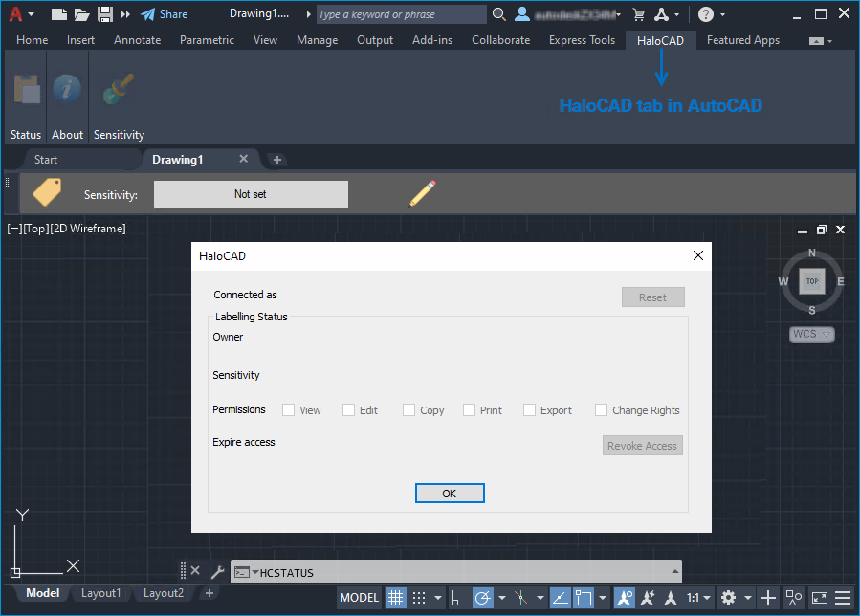Tick the Change Rights checkbox
This screenshot has height=616, width=860.
(x=602, y=410)
